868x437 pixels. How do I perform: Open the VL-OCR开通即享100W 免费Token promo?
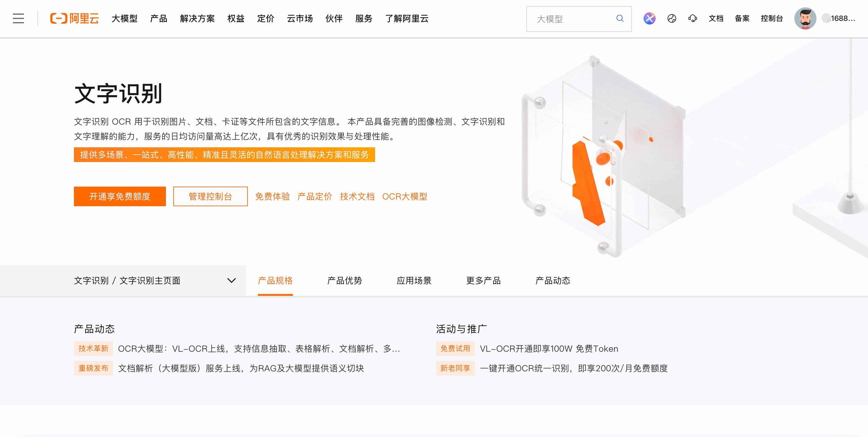(549, 349)
